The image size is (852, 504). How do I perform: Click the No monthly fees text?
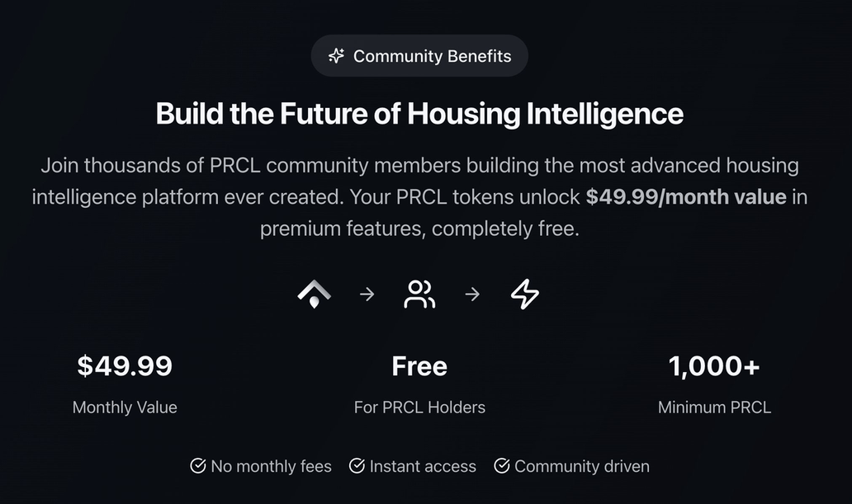click(271, 467)
